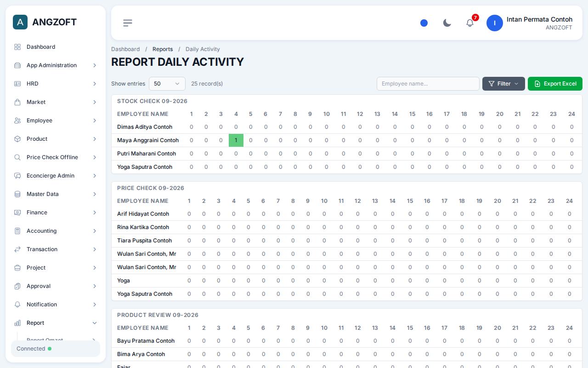Open the Intan Permata Contoh profile menu
The image size is (588, 368).
[530, 23]
